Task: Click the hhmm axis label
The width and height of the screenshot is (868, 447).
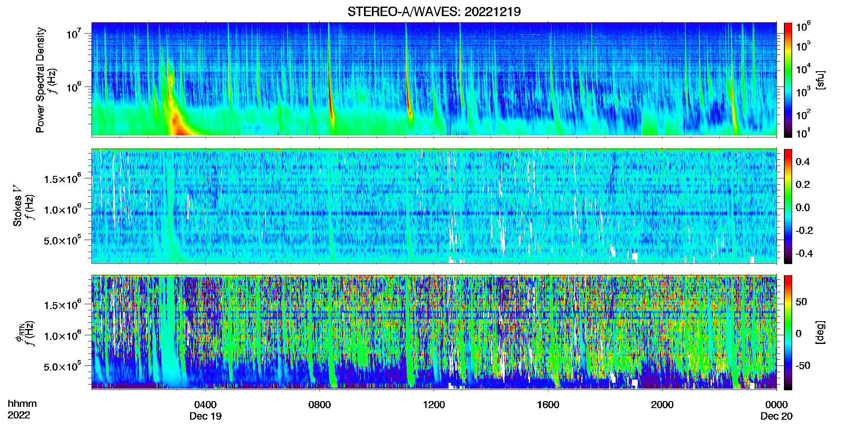Action: click(x=22, y=404)
